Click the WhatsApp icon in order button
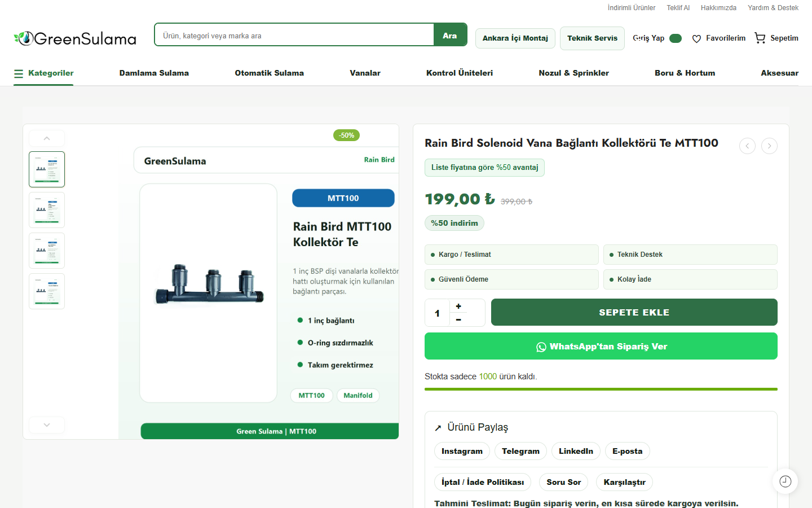Screen dimensions: 812x508 coord(541,347)
